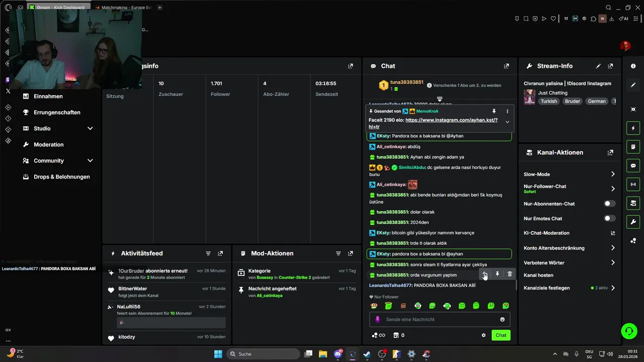644x362 pixels.
Task: Toggle Nur Emotes Chat switch
Action: coord(609,218)
